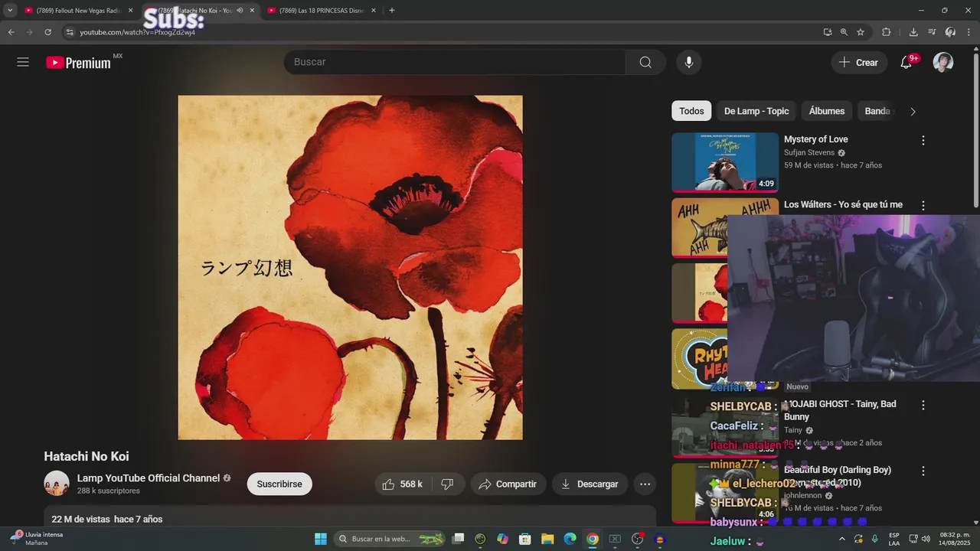Click the search magnifier button
The height and width of the screenshot is (551, 980).
tap(645, 62)
